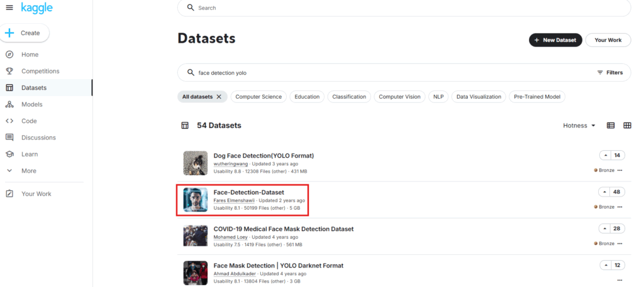Viewport: 644px width, 287px height.
Task: Expand the More section in sidebar
Action: click(24, 171)
